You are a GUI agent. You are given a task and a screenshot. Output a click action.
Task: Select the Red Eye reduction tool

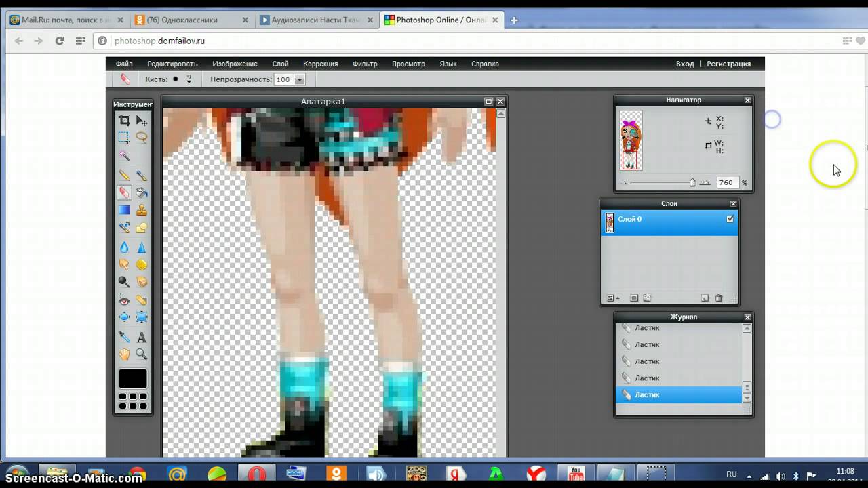[124, 300]
